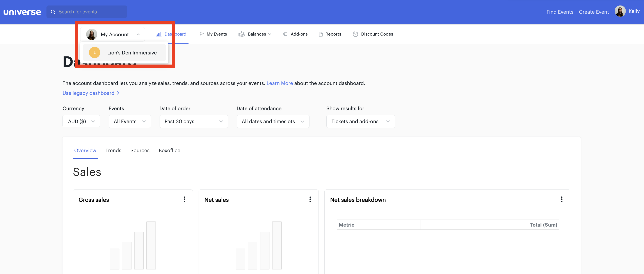
Task: Click the Add-ons ticket icon
Action: [x=285, y=34]
